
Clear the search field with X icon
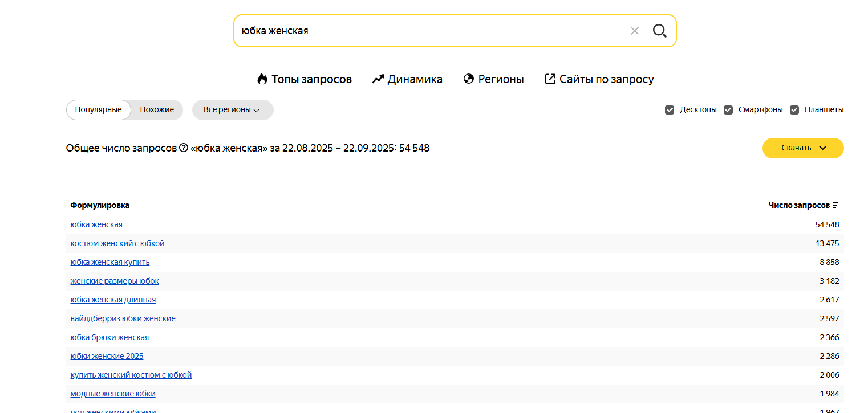point(634,31)
